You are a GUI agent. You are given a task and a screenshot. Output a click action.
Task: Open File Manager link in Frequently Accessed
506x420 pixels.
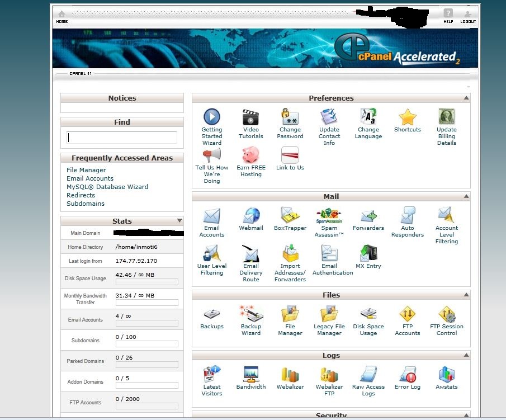point(86,170)
